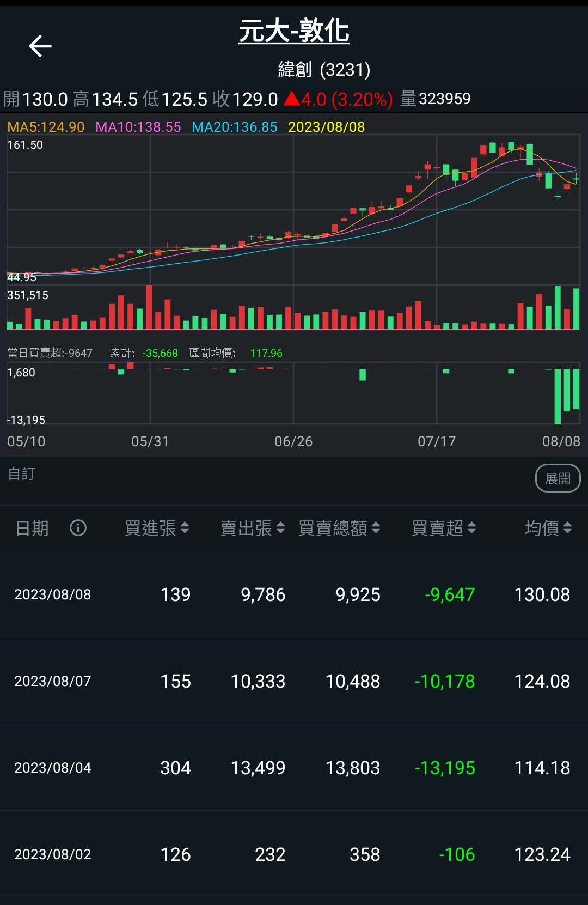Tap the MA20 moving average label

[235, 127]
